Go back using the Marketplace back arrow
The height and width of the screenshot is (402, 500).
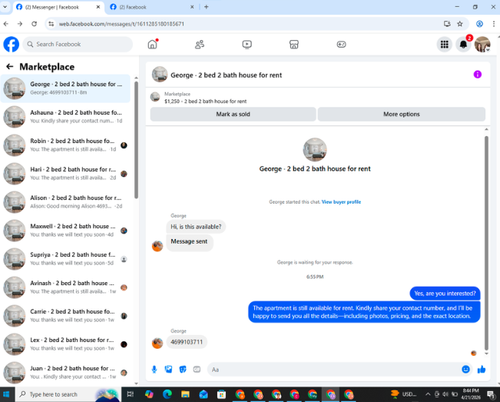[x=10, y=67]
